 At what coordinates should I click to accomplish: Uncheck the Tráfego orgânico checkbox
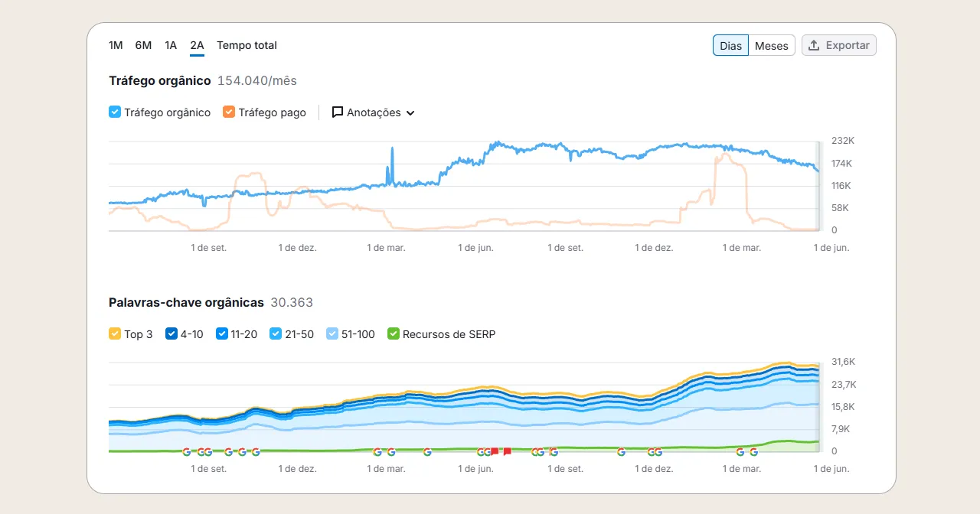point(115,112)
